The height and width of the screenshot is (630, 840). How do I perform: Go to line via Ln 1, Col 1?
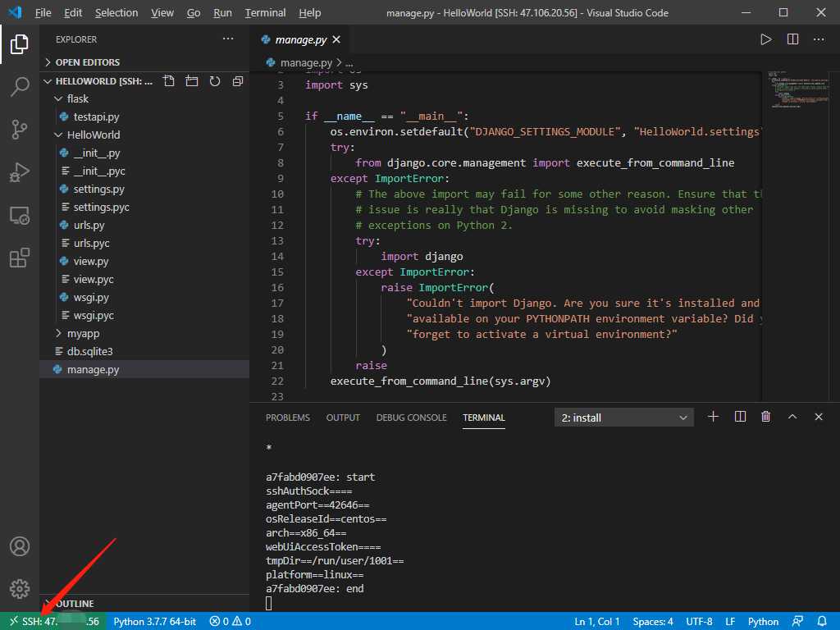[x=597, y=622]
